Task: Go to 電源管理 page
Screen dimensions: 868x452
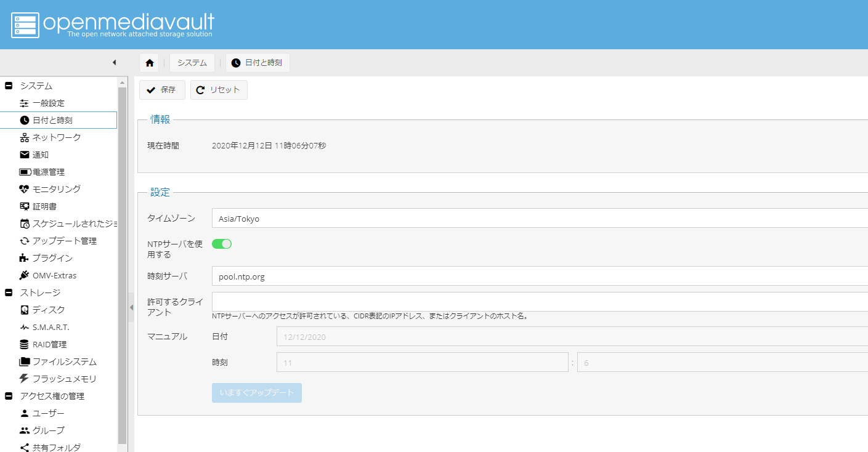Action: (x=49, y=172)
